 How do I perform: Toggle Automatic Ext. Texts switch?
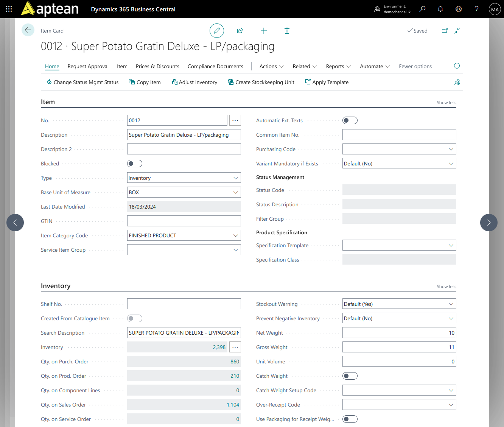coord(350,120)
